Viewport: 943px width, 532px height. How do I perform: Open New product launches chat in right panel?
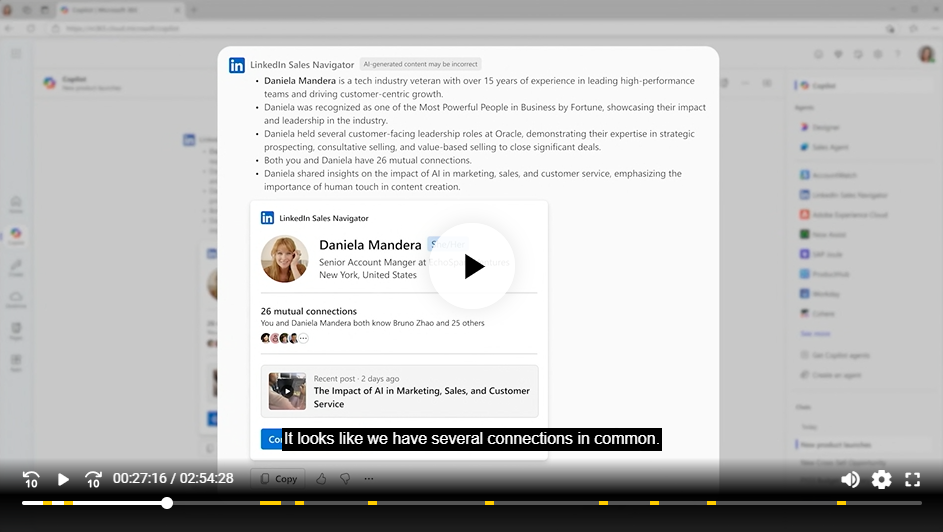click(836, 445)
